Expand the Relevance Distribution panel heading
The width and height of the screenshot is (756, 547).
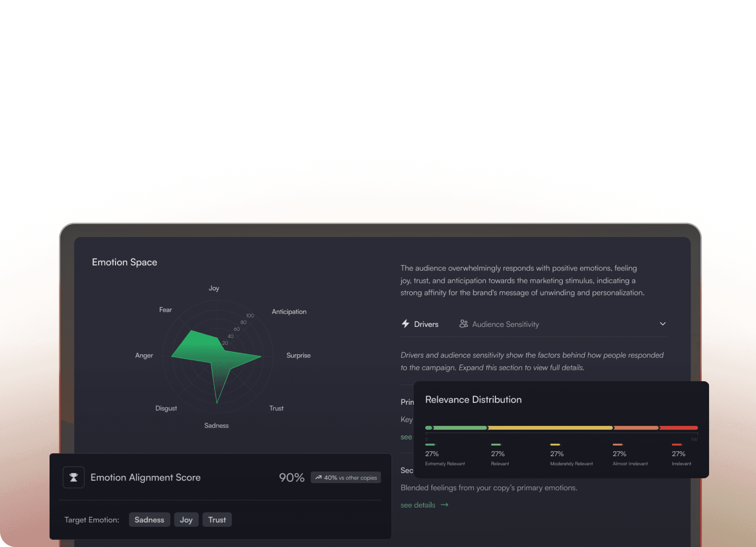tap(473, 400)
